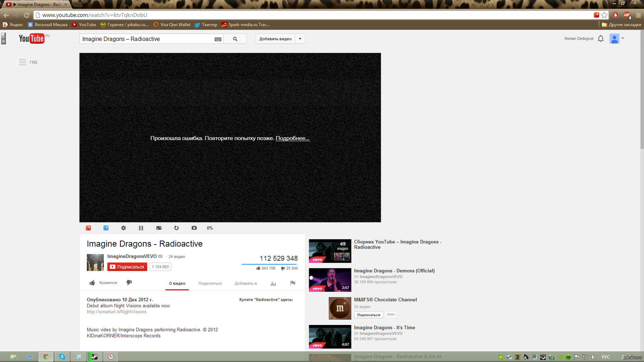Viewport: 644px width, 362px height.
Task: Open the Веселый Мишка bookmark
Action: [x=47, y=25]
